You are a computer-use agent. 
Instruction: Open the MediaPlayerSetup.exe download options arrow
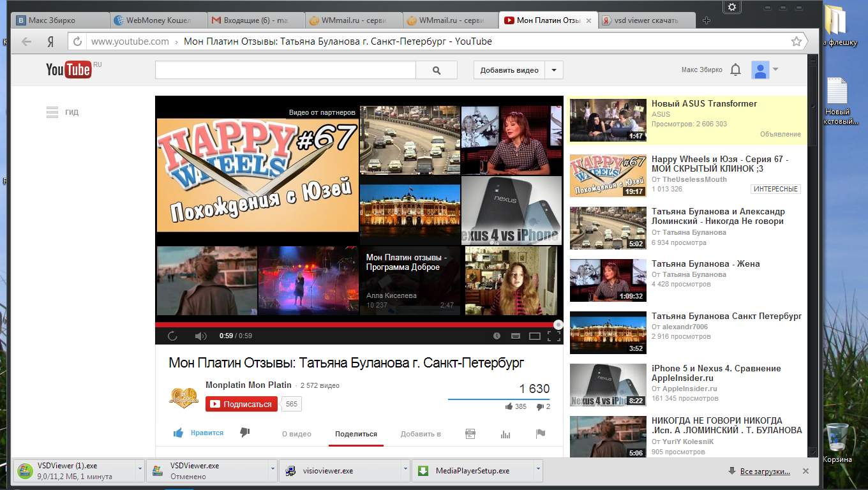coord(538,471)
